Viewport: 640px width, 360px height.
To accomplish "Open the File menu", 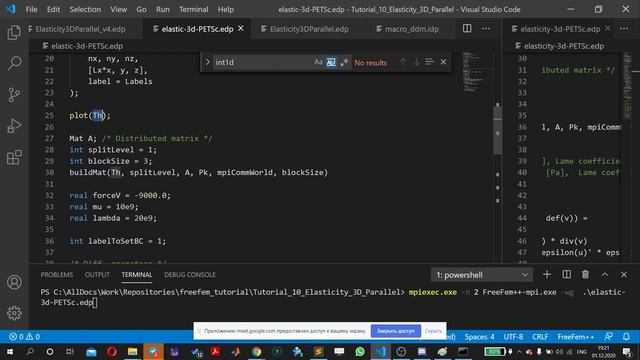I will click(31, 9).
